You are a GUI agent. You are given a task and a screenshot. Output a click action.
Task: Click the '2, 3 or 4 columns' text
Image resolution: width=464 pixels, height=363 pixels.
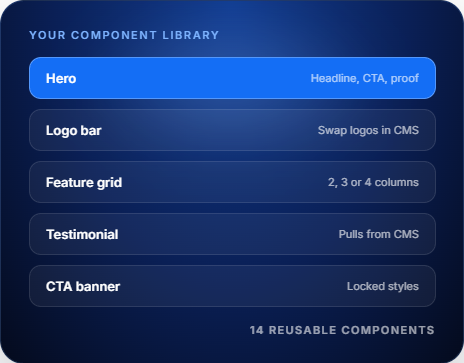tap(373, 182)
